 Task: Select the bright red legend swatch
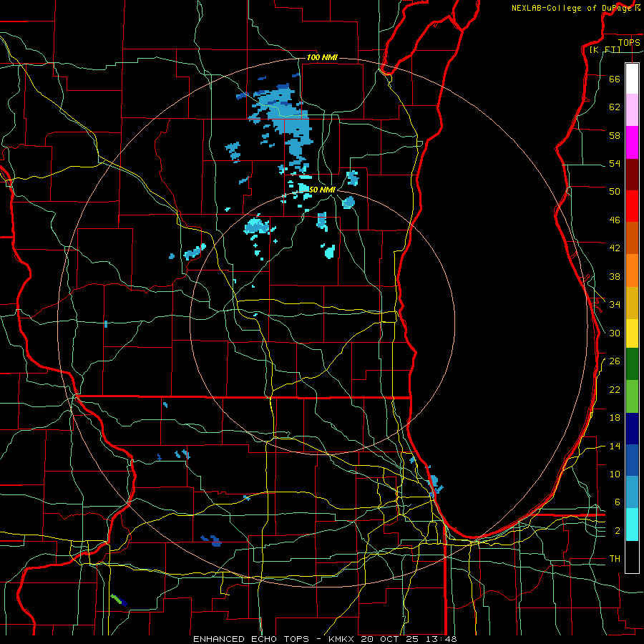[x=632, y=206]
